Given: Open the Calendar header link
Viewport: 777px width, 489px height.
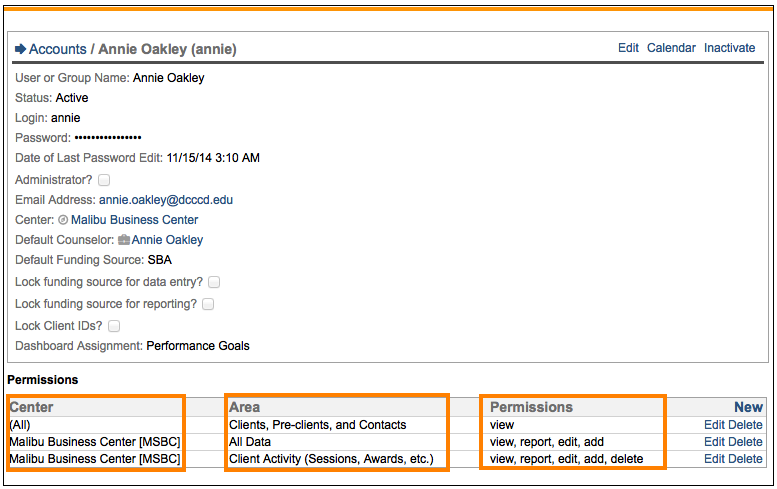Looking at the screenshot, I should tap(671, 48).
